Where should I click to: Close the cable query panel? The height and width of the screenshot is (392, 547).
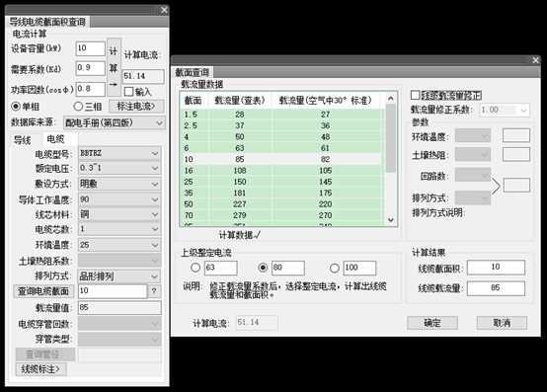164,10
